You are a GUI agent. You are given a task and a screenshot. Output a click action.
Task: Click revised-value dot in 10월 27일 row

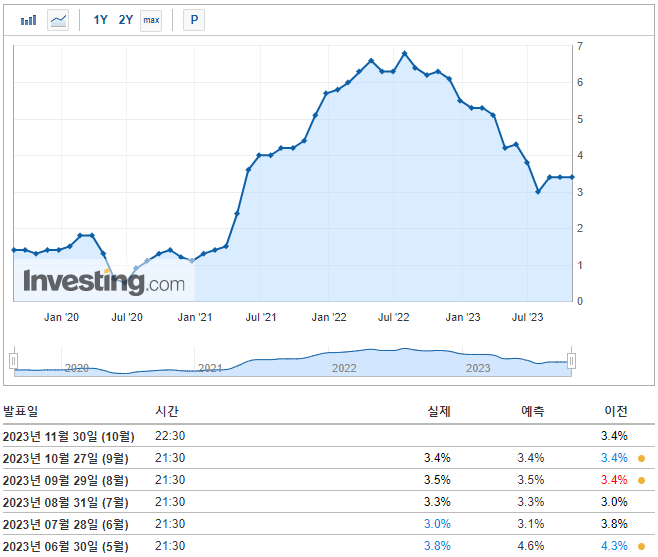point(641,458)
